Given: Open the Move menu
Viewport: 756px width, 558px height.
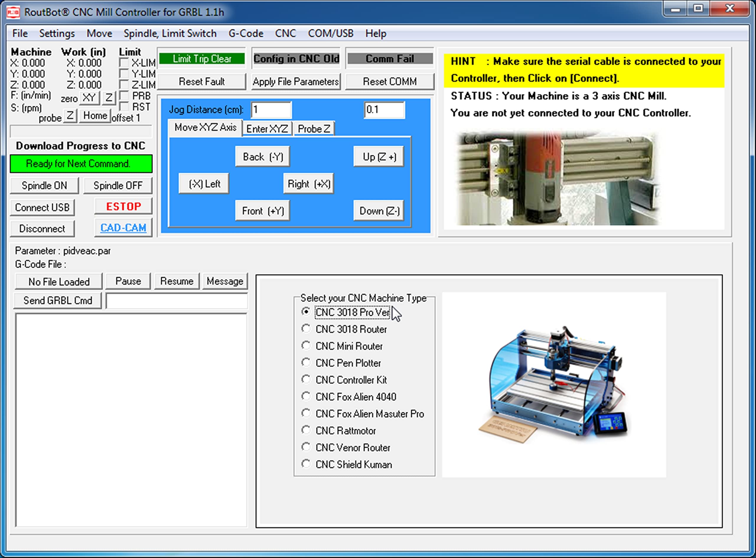Looking at the screenshot, I should click(99, 33).
